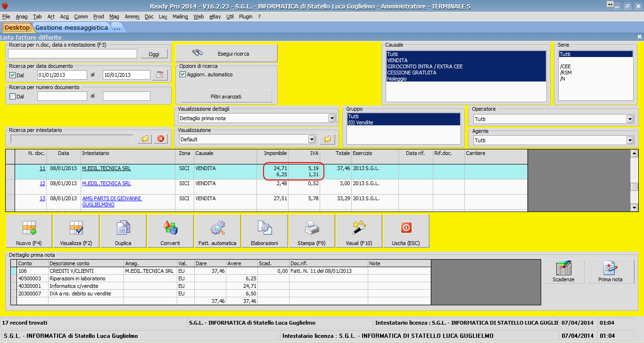Expand Visualizzazione dettagli dropdown

click(x=332, y=118)
